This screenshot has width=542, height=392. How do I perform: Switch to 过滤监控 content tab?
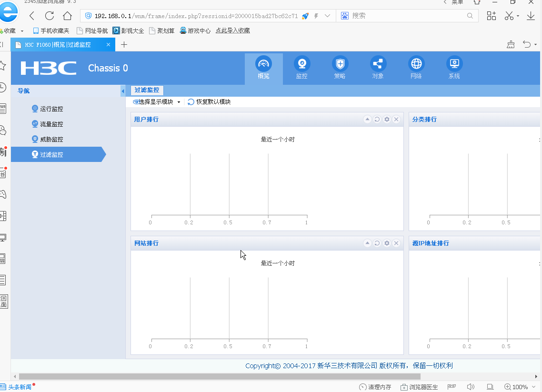(x=147, y=90)
